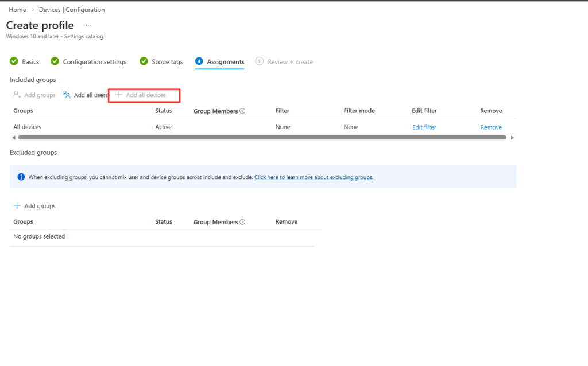Click the Configuration settings green checkmark icon
Image resolution: width=588 pixels, height=366 pixels.
55,61
